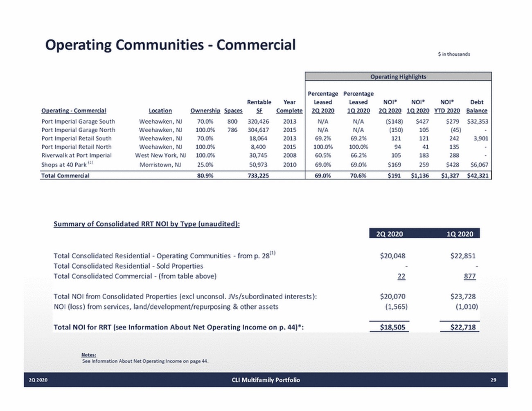
Task: Click 'CLI Multifamily Portfolio' in the footer bar
Action: coord(266,380)
